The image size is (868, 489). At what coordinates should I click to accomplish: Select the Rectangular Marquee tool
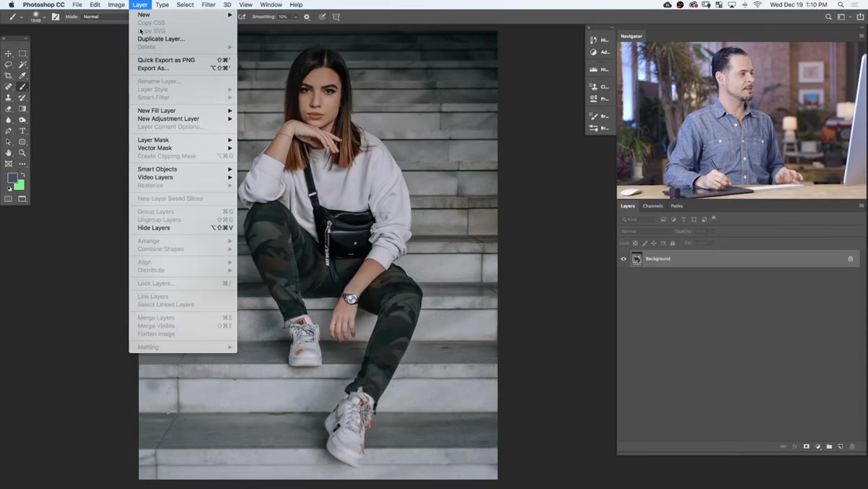click(22, 54)
